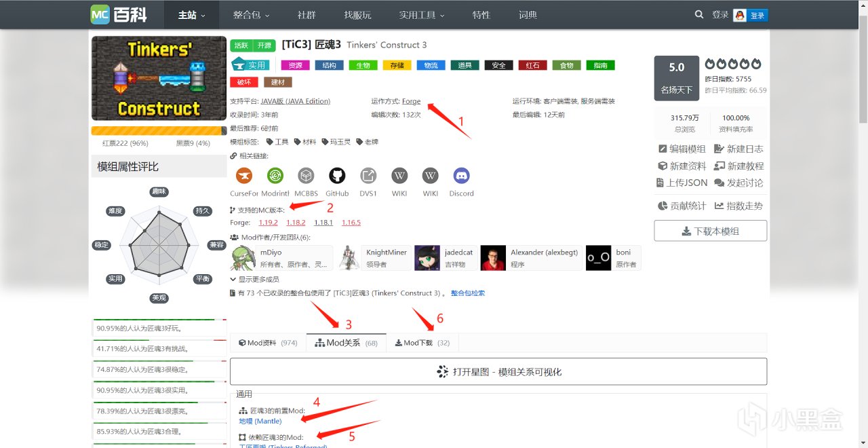
Task: Click the 实用 anvil category badge
Action: [x=250, y=65]
